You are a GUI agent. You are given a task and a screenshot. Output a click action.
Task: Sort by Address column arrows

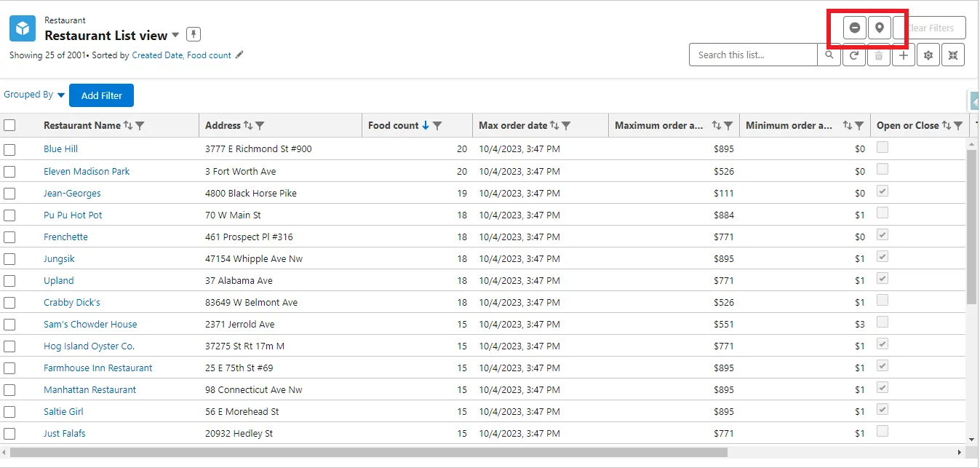pos(247,125)
